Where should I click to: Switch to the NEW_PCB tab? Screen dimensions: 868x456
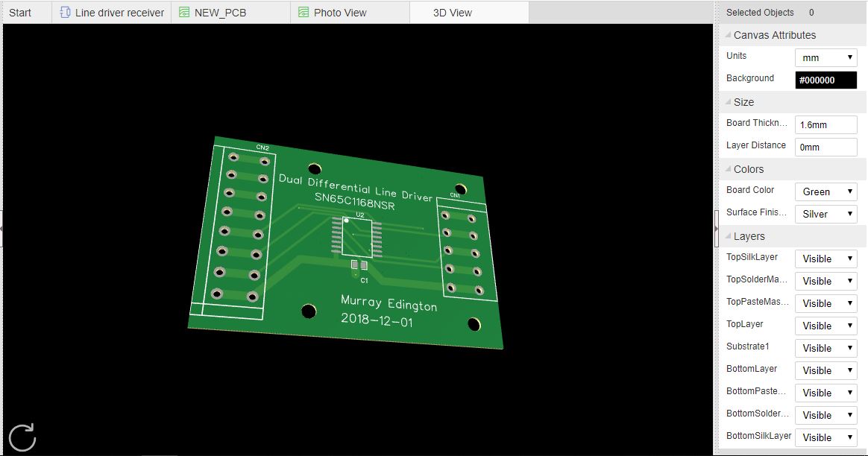[231, 12]
